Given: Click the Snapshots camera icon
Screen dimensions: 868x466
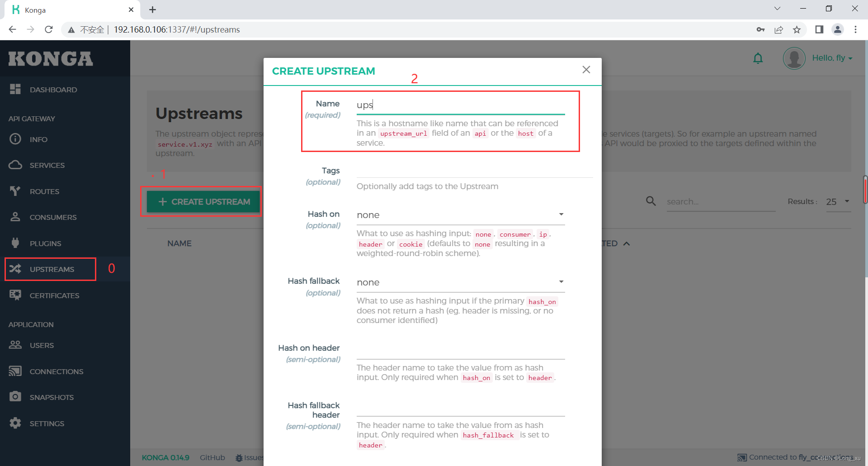Looking at the screenshot, I should 15,397.
